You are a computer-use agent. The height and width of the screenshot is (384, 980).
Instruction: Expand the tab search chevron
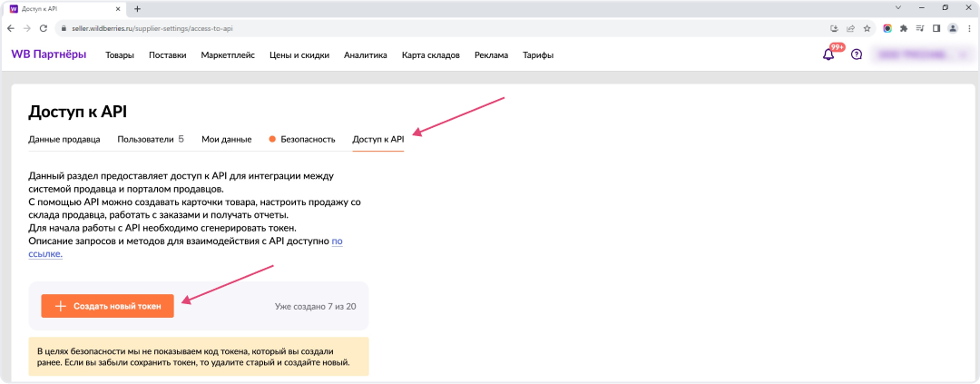(897, 8)
